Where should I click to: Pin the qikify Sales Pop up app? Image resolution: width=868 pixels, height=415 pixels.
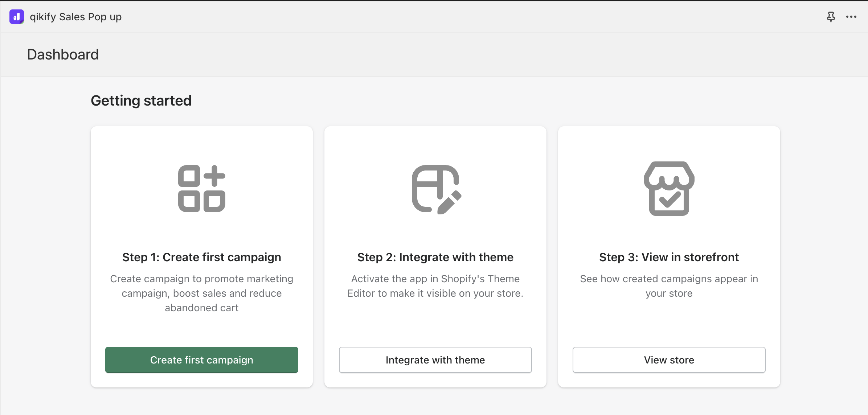(831, 17)
